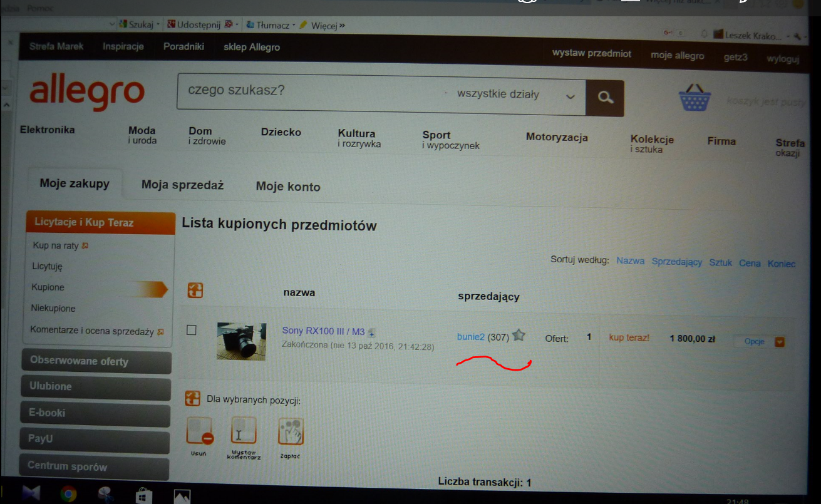Viewport: 821px width, 504px height.
Task: Click the magnifier search button
Action: click(x=605, y=98)
